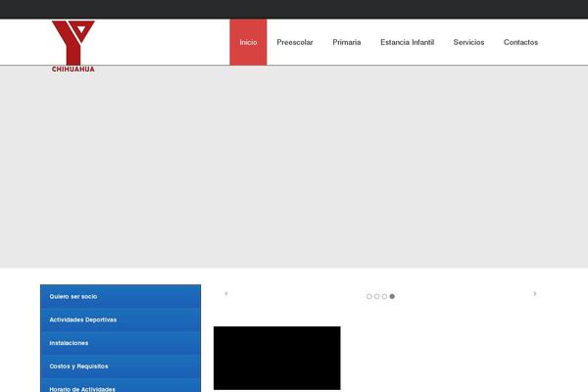The image size is (588, 392).
Task: Go to the Preescolar page
Action: pos(295,42)
